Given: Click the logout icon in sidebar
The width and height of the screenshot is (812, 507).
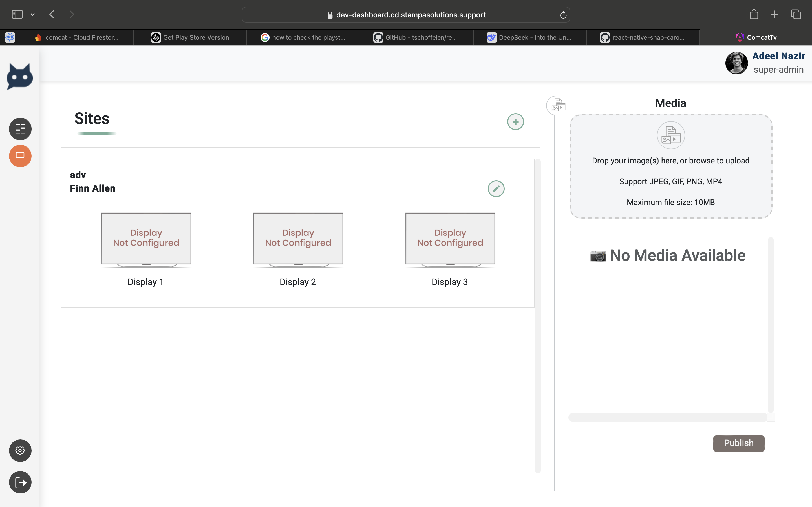Looking at the screenshot, I should pyautogui.click(x=20, y=482).
